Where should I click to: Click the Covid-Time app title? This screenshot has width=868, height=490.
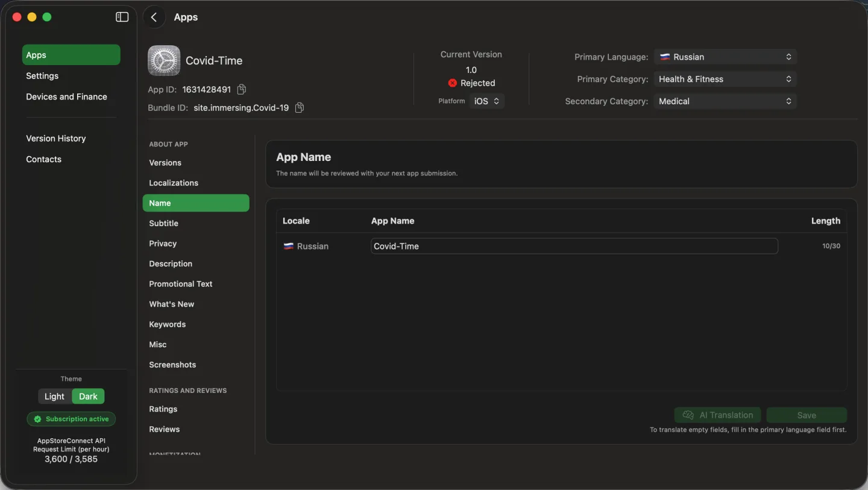pos(214,60)
